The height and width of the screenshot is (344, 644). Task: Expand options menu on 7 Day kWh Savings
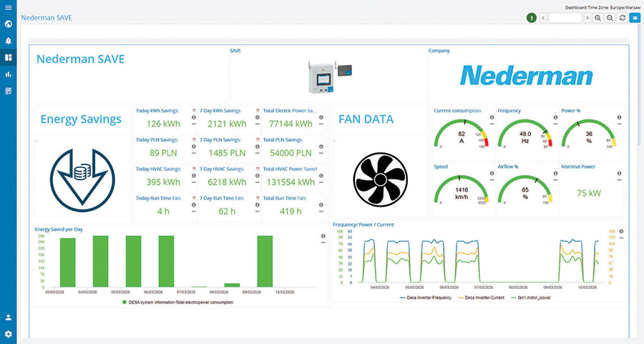pyautogui.click(x=258, y=124)
